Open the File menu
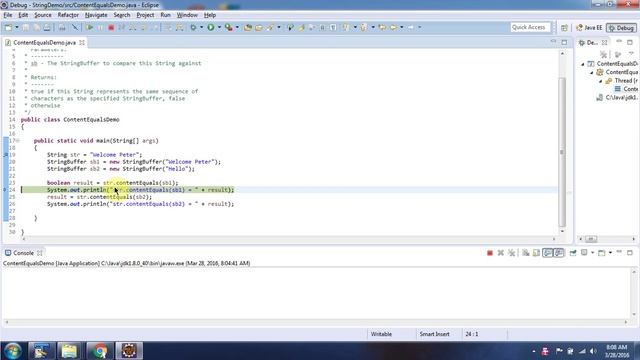The height and width of the screenshot is (360, 640). [x=8, y=15]
